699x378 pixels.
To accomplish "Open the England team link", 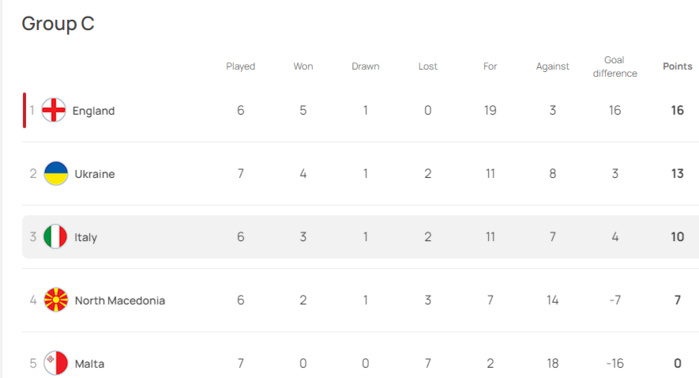I will click(x=94, y=111).
